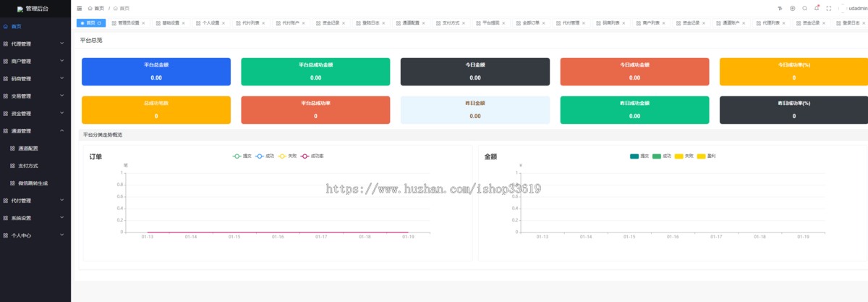Switch to the 通道账户 tab
868x302 pixels.
732,23
